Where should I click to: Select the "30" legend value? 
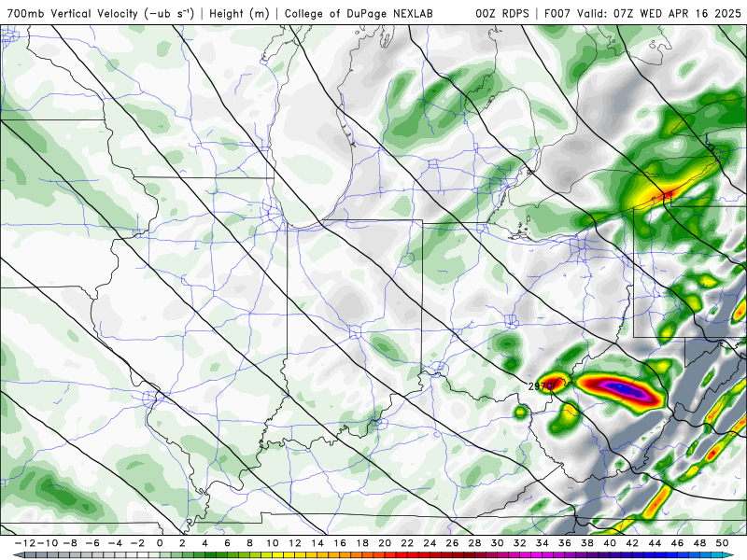pyautogui.click(x=498, y=543)
